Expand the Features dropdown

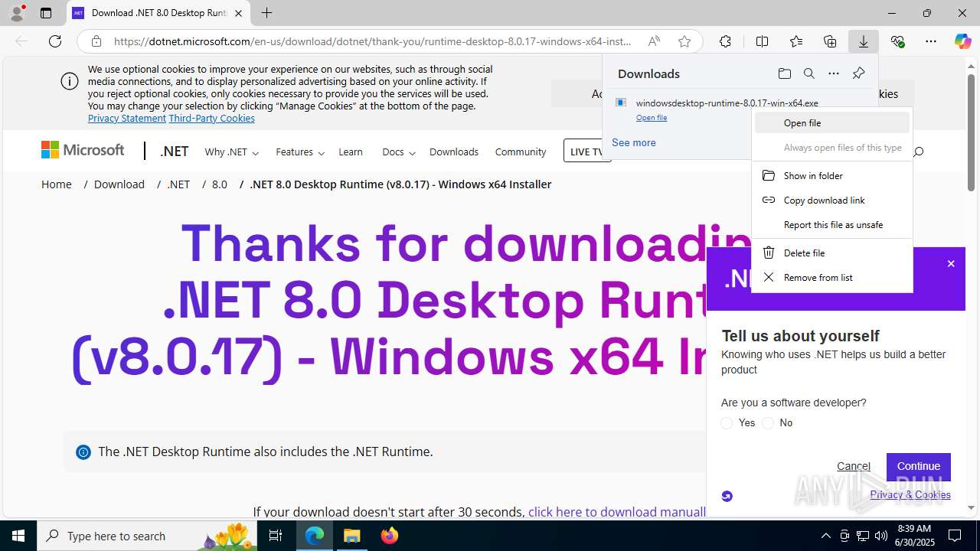click(300, 152)
